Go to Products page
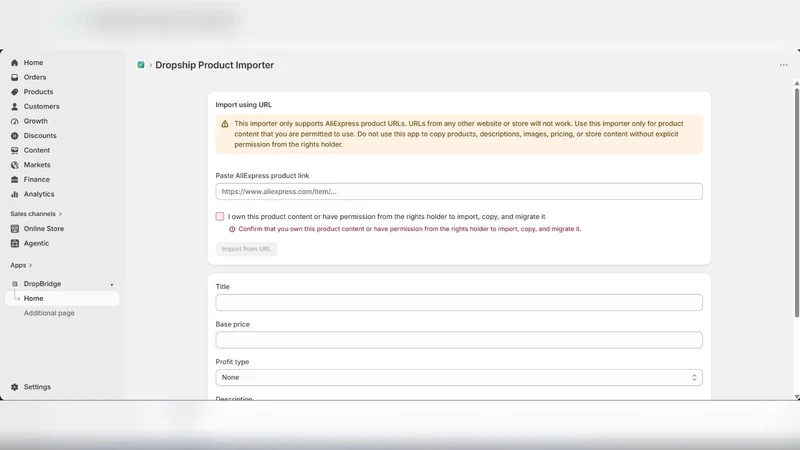 click(x=38, y=92)
